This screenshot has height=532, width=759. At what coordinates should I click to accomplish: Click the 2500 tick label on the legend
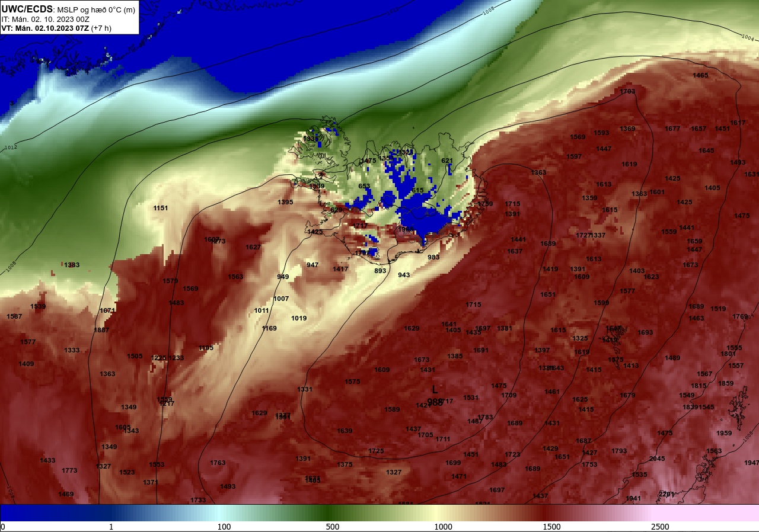[660, 527]
